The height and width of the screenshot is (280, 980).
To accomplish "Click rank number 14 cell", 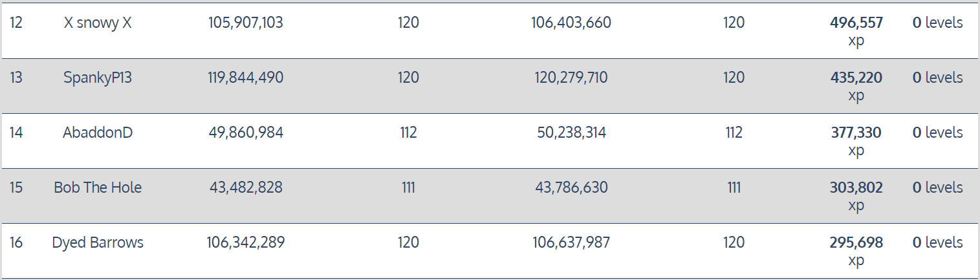I will pos(17,133).
